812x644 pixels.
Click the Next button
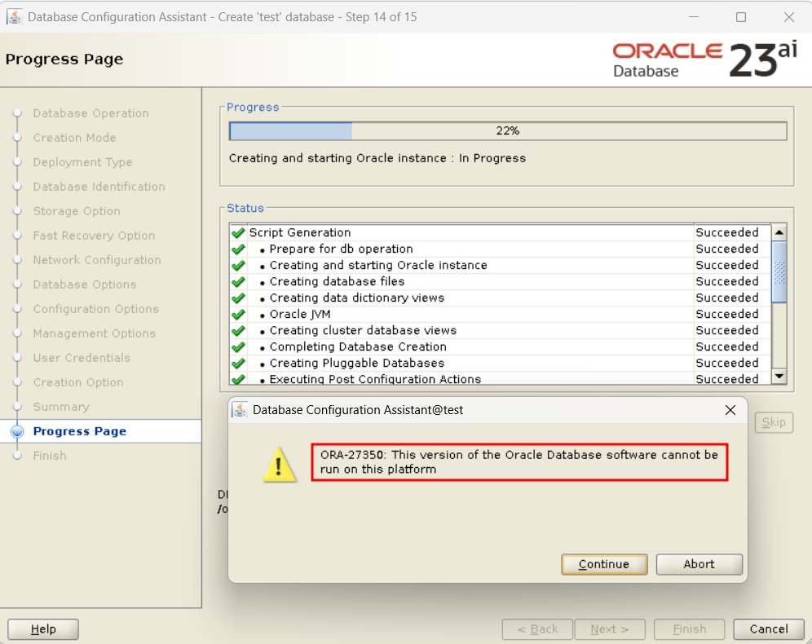[x=610, y=629]
